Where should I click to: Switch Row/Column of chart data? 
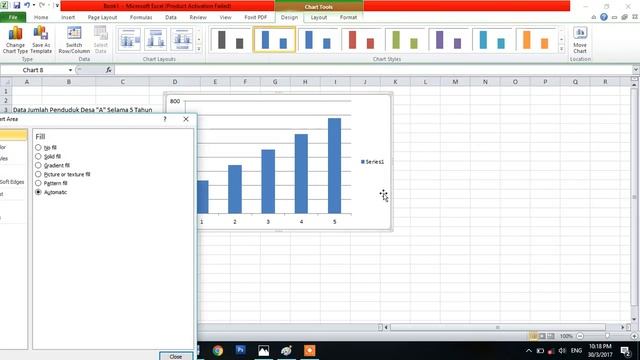[x=74, y=40]
